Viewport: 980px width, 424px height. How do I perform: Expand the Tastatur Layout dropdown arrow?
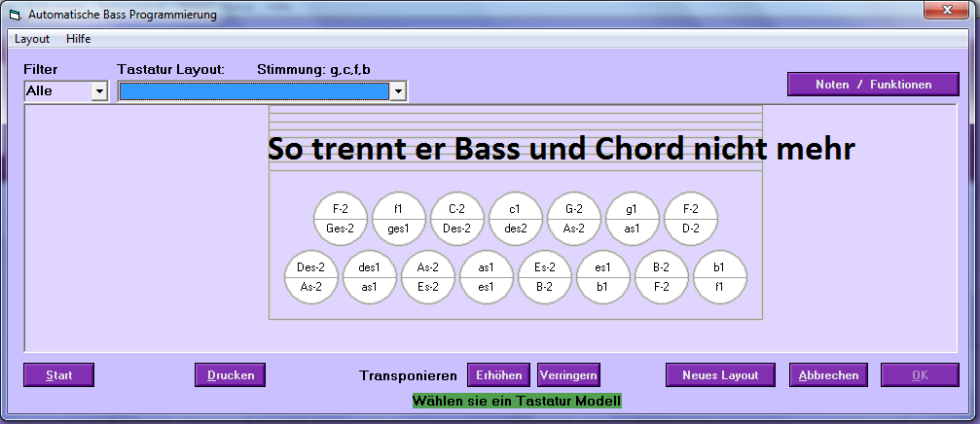coord(398,92)
